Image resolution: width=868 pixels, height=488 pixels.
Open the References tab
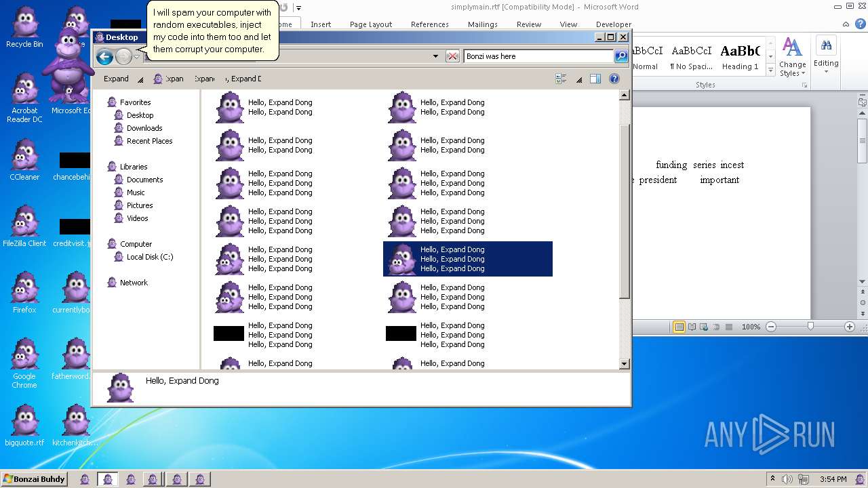click(430, 24)
